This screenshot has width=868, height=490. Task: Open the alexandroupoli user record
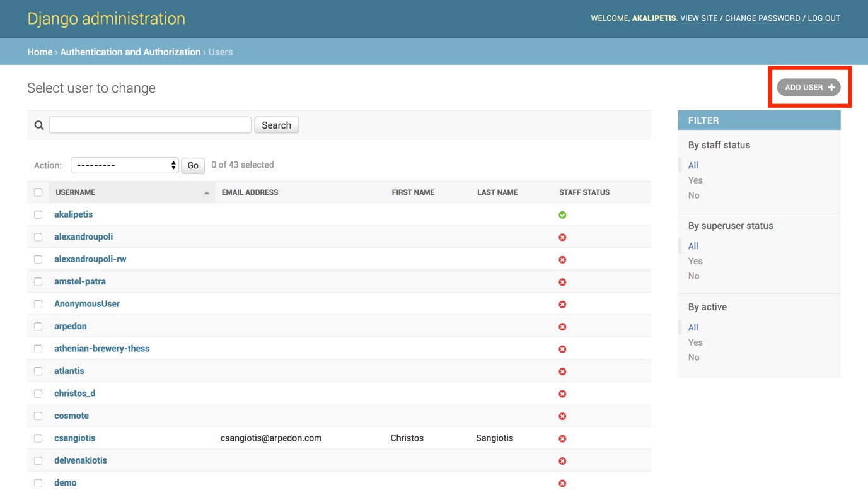coord(83,236)
